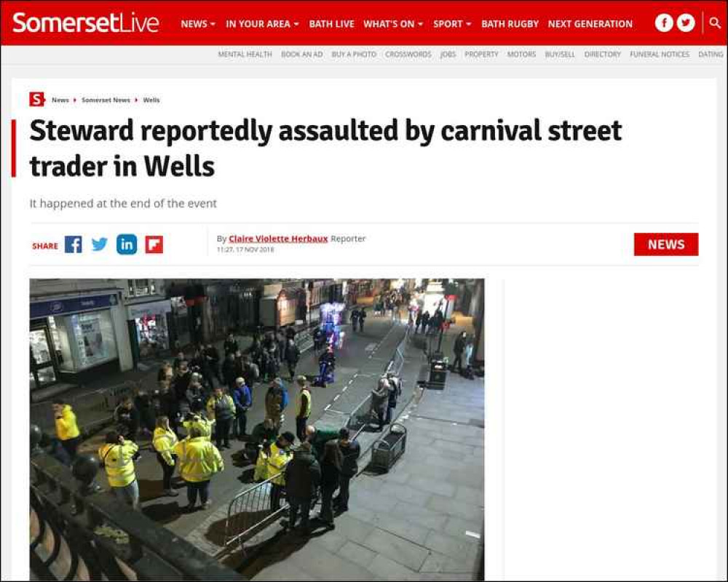Open the NEXT GENERATION menu item

(x=590, y=24)
